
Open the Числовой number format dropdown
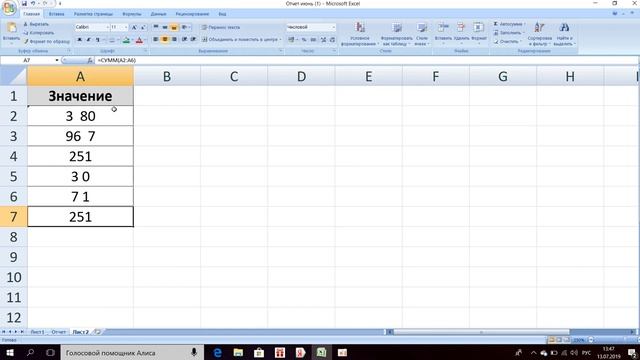333,27
